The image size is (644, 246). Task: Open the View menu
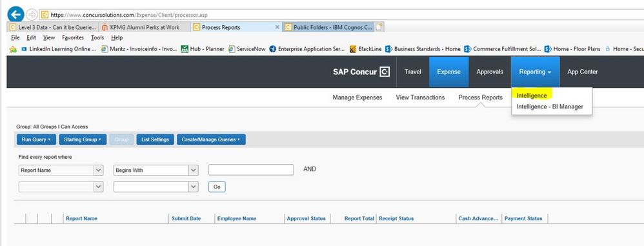point(49,37)
